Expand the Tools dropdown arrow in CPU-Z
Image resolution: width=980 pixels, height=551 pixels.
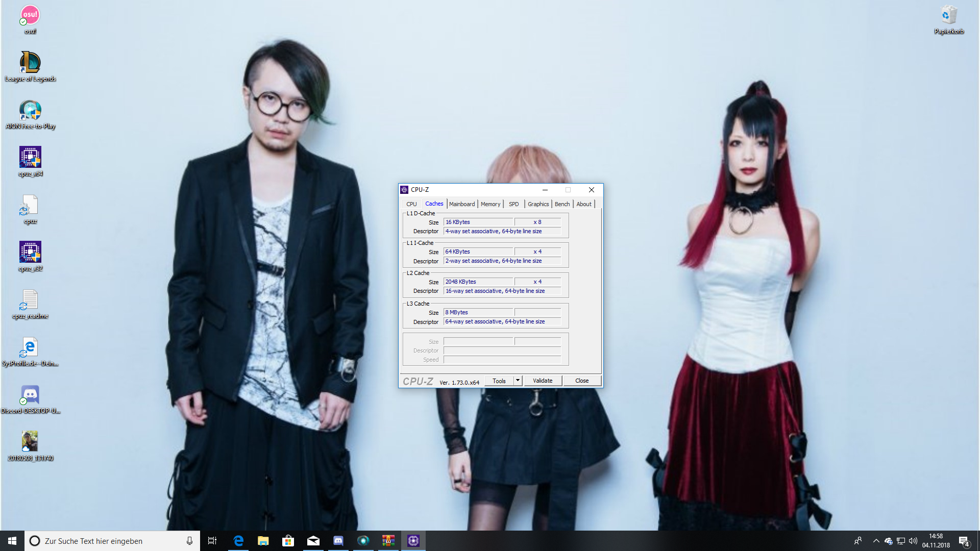(x=518, y=381)
